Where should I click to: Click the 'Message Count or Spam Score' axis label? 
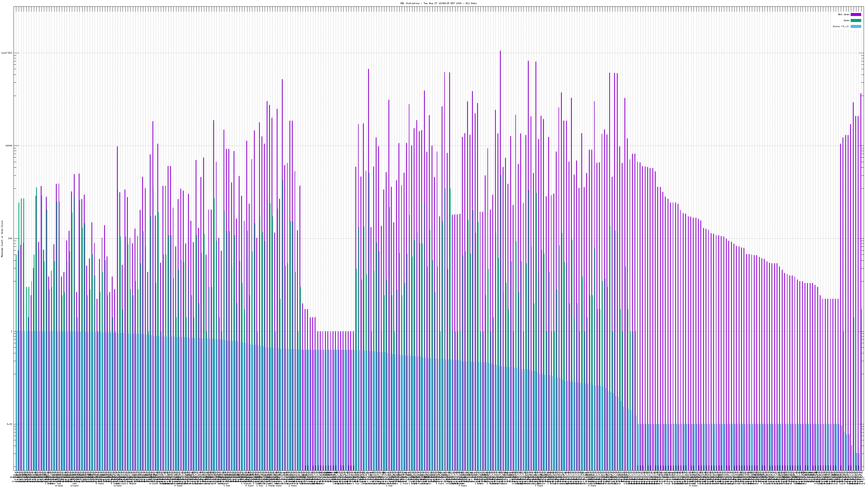pyautogui.click(x=2, y=239)
